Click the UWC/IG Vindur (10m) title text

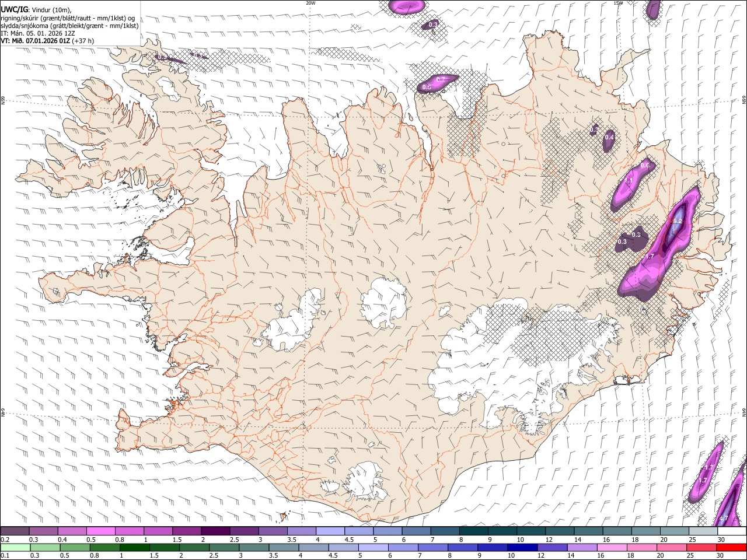tap(36, 9)
